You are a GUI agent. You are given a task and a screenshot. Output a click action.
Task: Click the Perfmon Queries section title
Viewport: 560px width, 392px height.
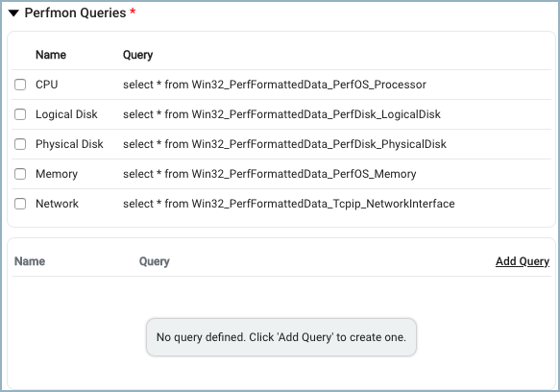click(x=75, y=12)
